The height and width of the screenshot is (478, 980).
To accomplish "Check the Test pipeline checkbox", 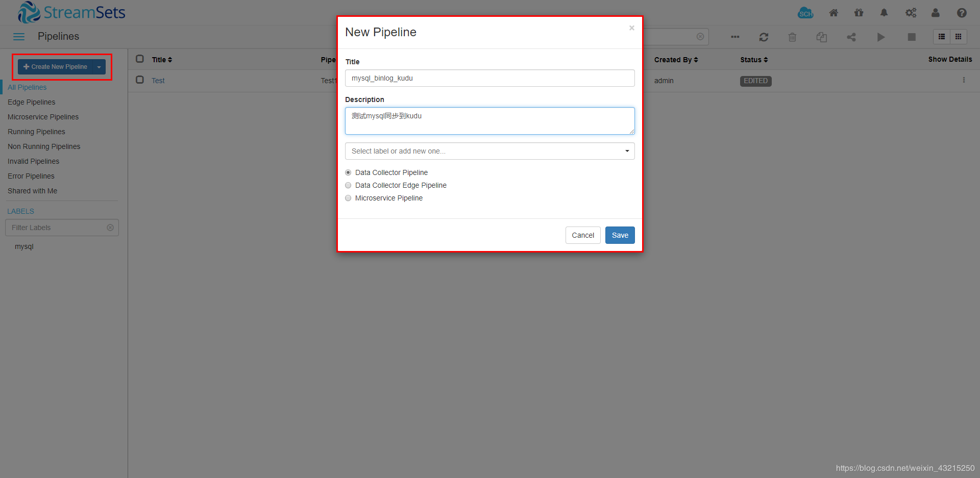I will coord(139,80).
